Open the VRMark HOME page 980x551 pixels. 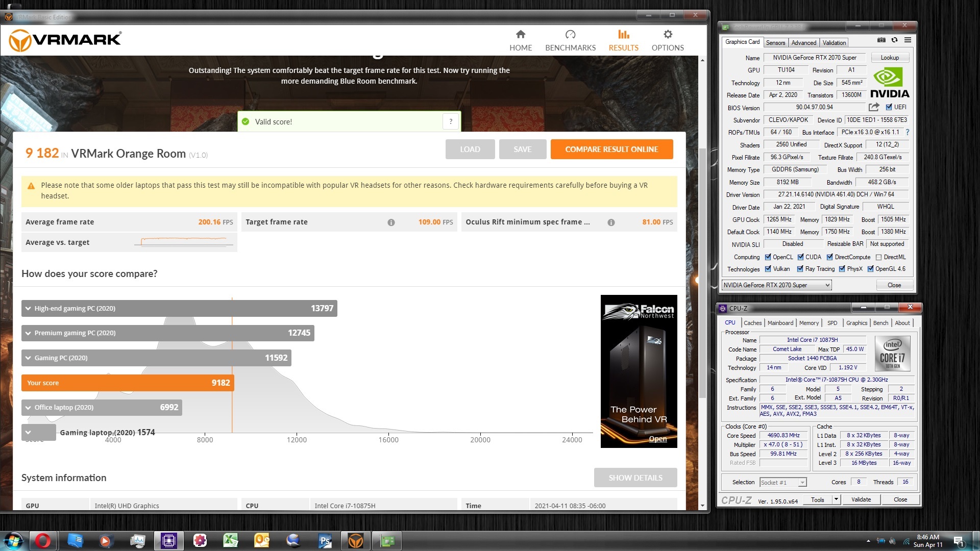tap(520, 41)
